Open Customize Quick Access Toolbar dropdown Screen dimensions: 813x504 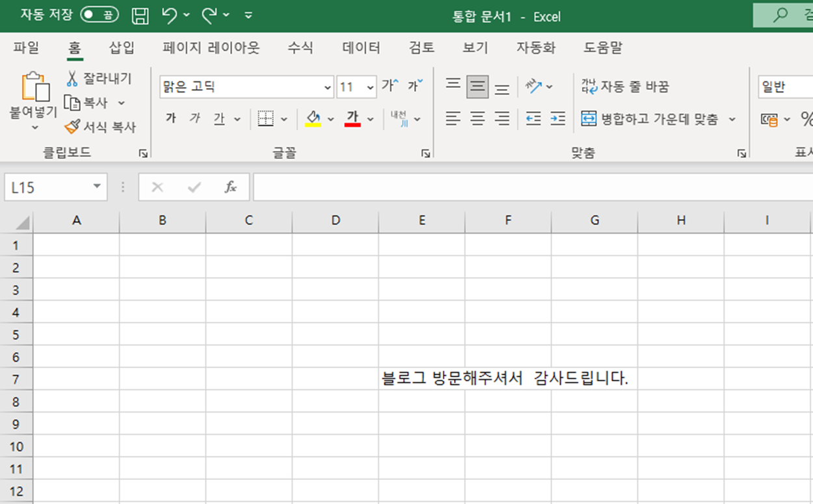click(248, 15)
